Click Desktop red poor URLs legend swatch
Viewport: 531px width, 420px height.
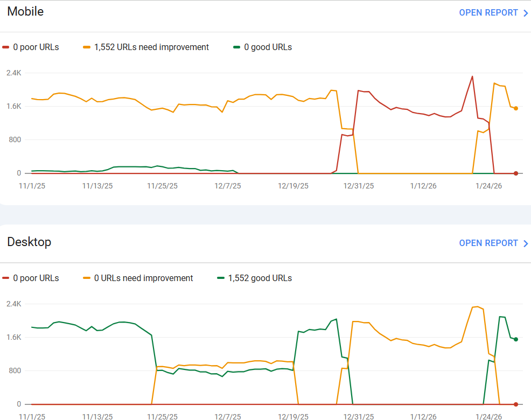click(5, 278)
